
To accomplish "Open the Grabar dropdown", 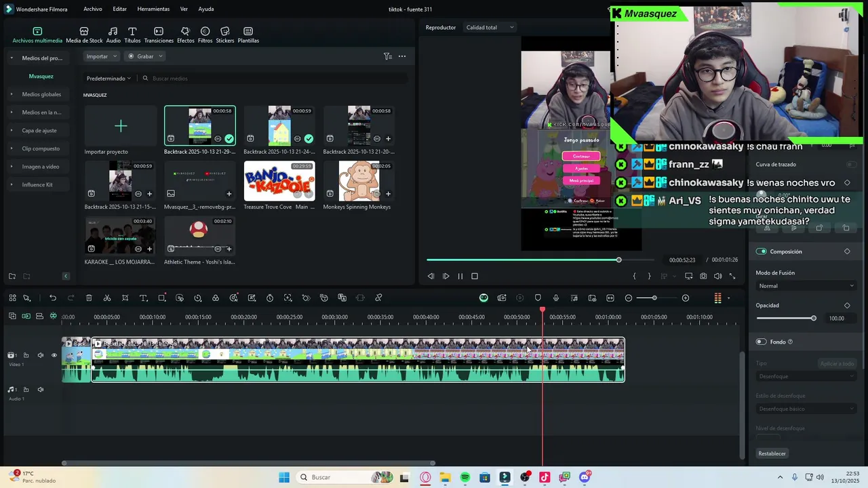I will click(145, 56).
